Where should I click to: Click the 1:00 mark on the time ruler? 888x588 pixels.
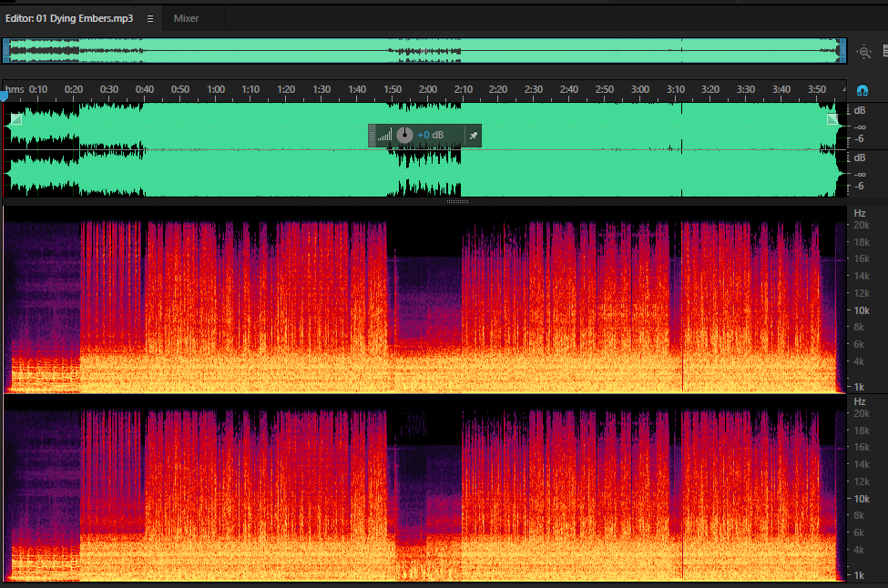coord(216,89)
